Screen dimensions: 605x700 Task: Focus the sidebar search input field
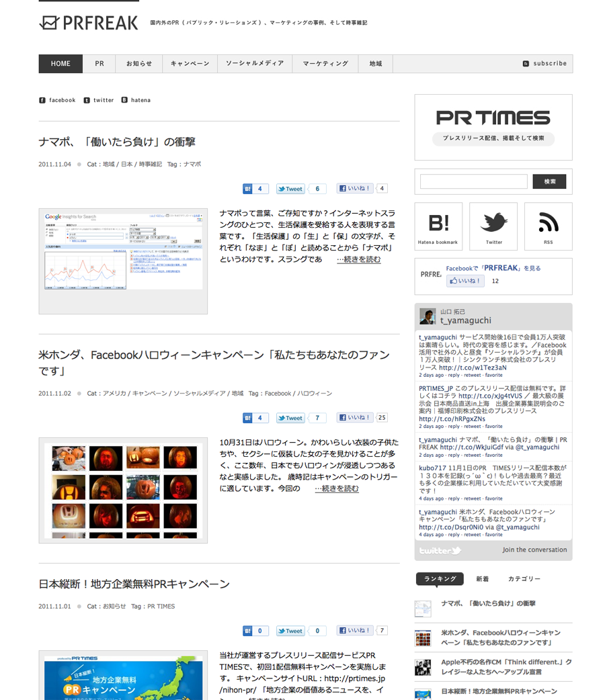pyautogui.click(x=474, y=181)
